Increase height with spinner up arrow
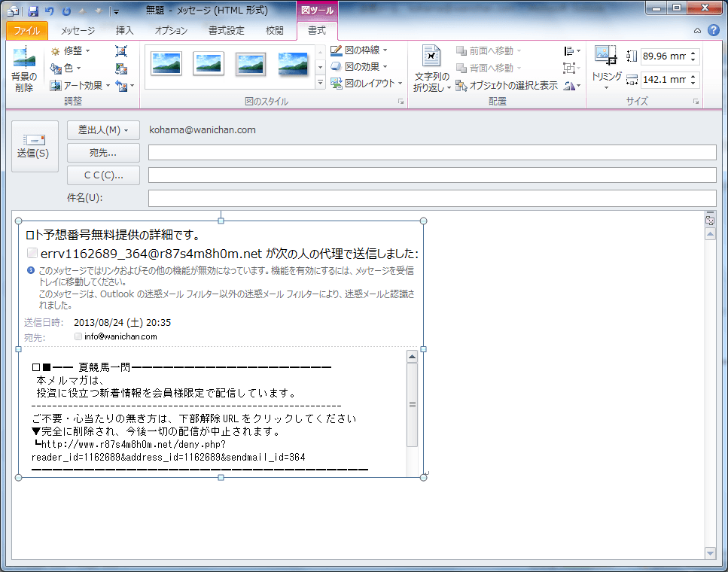The height and width of the screenshot is (572, 728). (693, 53)
